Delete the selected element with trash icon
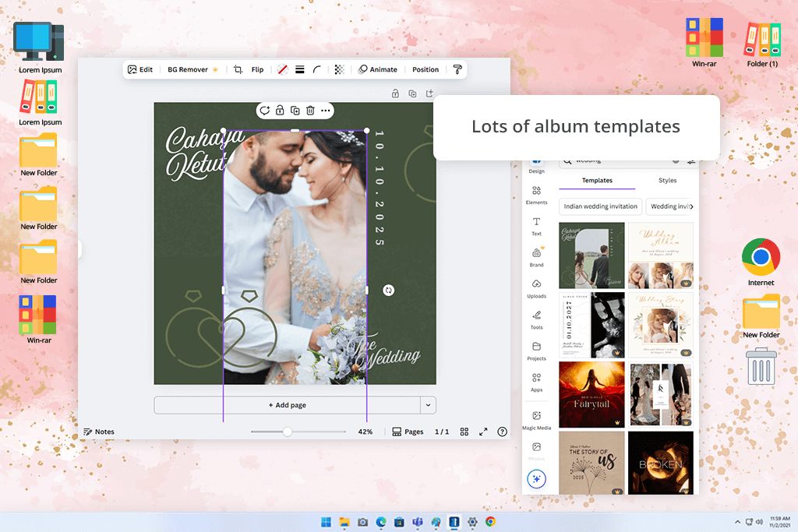798x532 pixels. [310, 111]
